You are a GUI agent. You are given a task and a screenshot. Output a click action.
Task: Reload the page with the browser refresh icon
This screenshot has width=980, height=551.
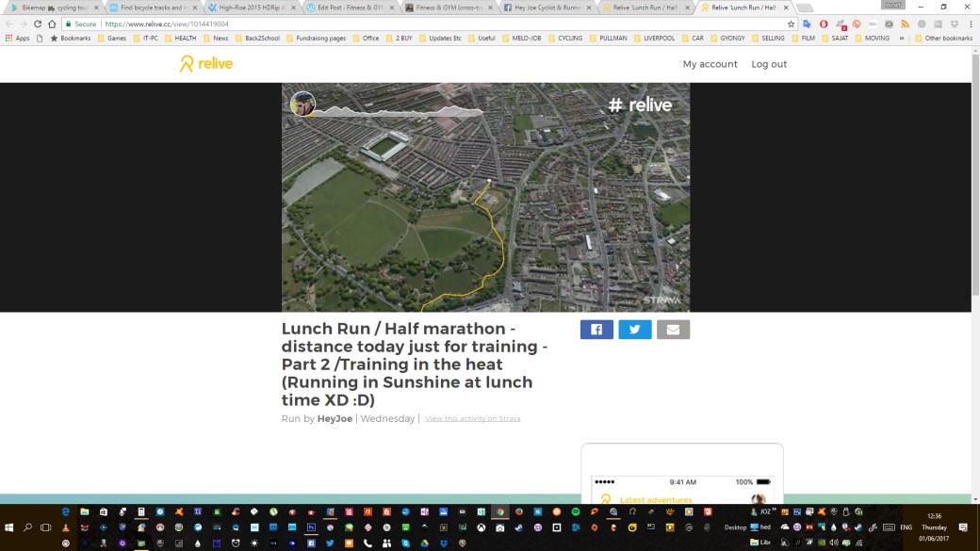coord(38,24)
